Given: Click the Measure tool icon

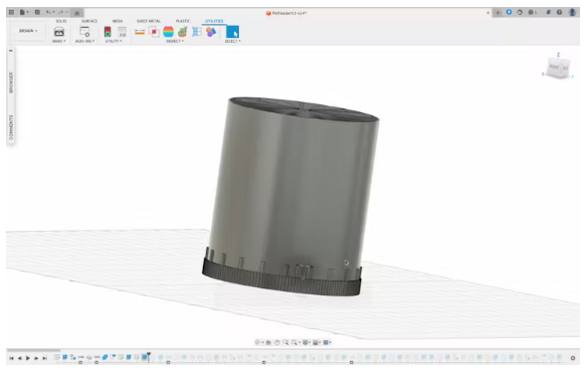Looking at the screenshot, I should pos(140,32).
